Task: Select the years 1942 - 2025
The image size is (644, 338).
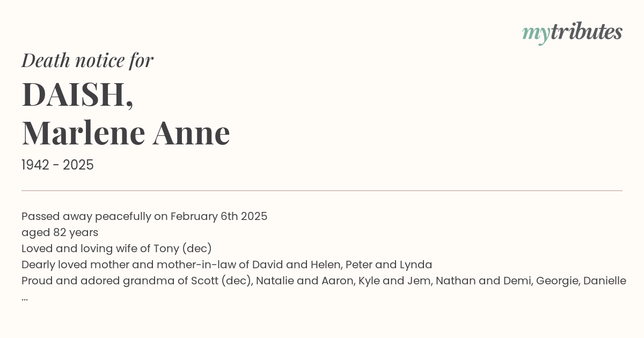Action: [x=57, y=165]
